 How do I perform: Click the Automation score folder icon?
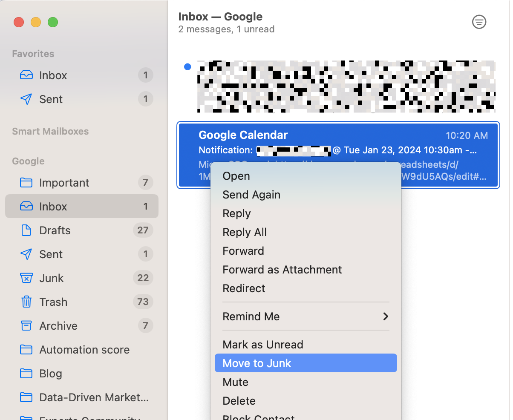click(26, 350)
